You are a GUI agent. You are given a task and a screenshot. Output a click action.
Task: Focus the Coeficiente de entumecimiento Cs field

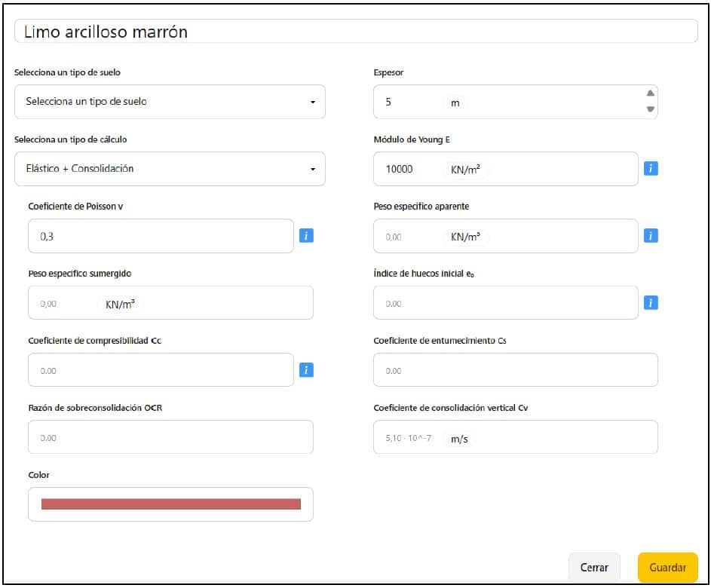coord(516,370)
